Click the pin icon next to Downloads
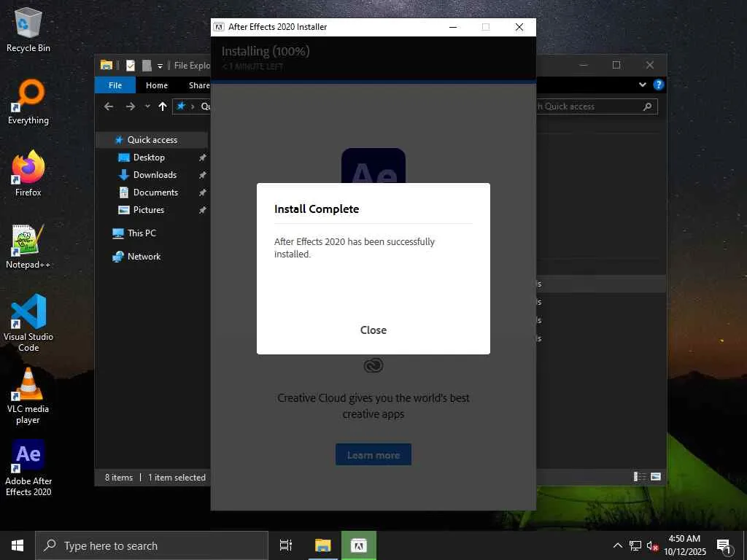The image size is (747, 560). (203, 175)
